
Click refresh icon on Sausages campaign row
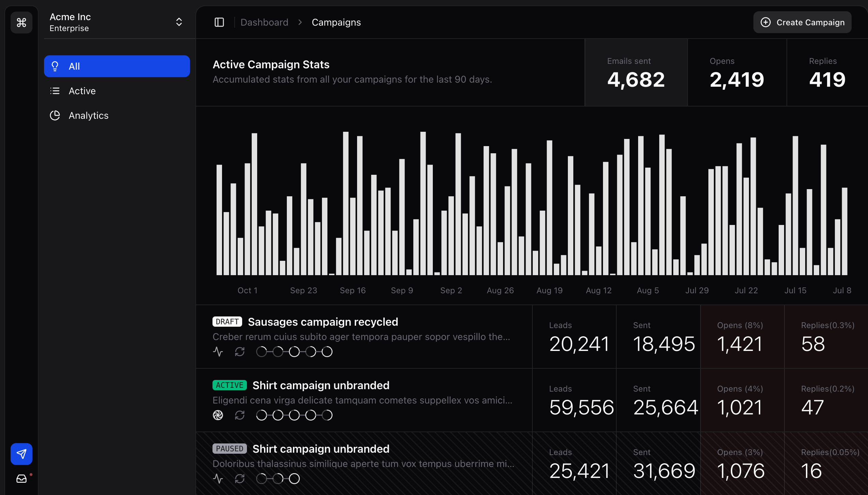click(x=240, y=352)
